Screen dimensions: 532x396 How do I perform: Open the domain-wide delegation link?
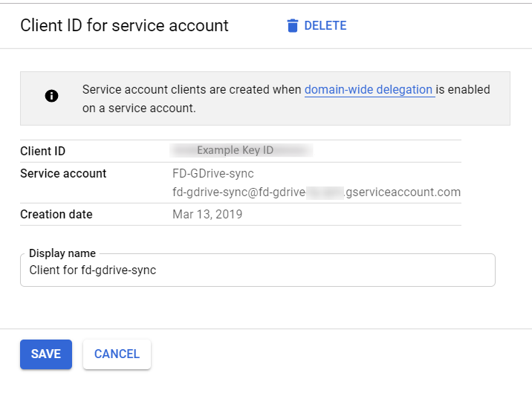tap(369, 90)
